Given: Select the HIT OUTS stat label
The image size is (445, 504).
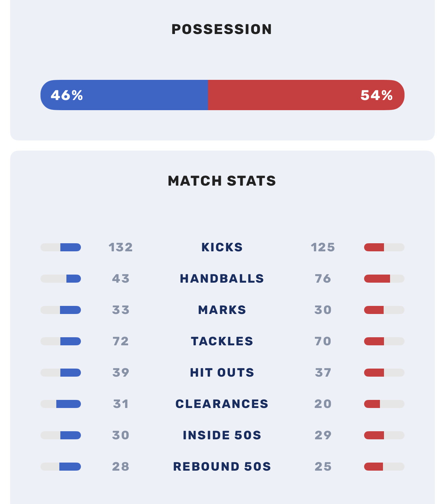Looking at the screenshot, I should [x=222, y=373].
